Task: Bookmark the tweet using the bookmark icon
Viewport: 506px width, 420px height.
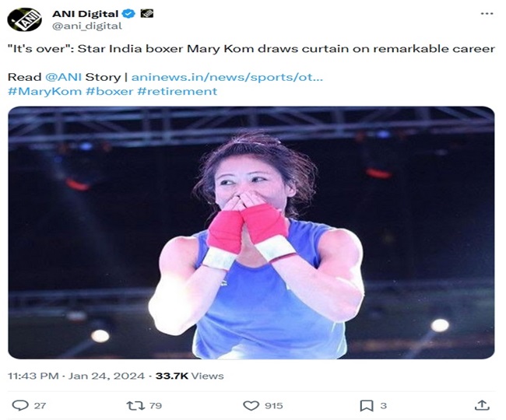Action: point(366,404)
